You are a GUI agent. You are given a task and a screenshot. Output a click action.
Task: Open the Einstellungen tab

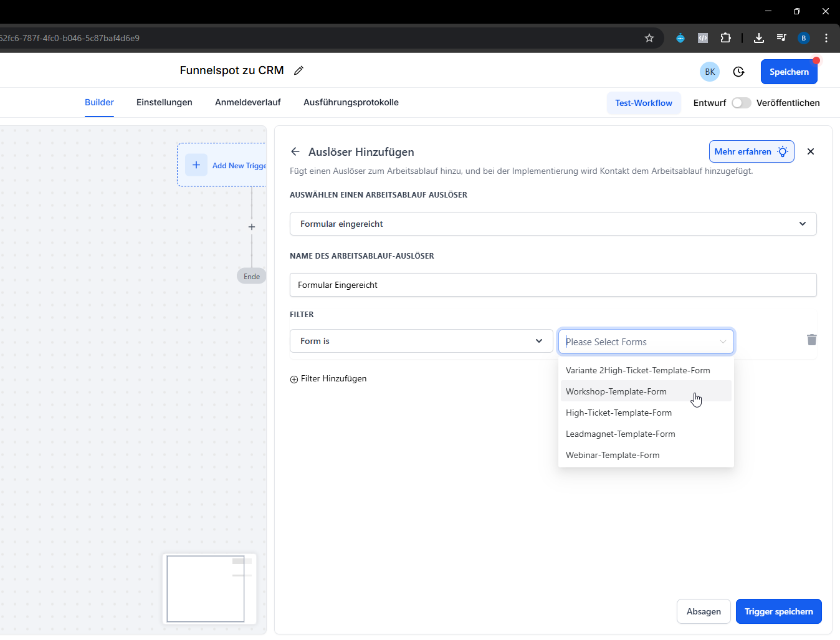(165, 102)
